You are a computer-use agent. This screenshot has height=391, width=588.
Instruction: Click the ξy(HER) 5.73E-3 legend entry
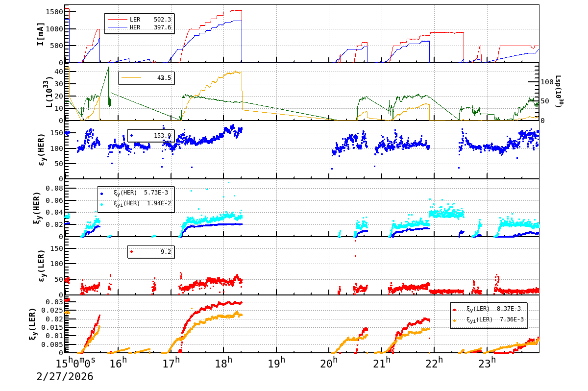tap(134, 193)
